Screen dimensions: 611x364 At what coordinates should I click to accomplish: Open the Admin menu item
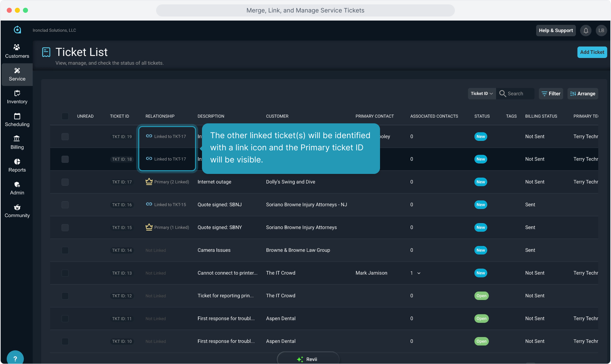pyautogui.click(x=17, y=188)
